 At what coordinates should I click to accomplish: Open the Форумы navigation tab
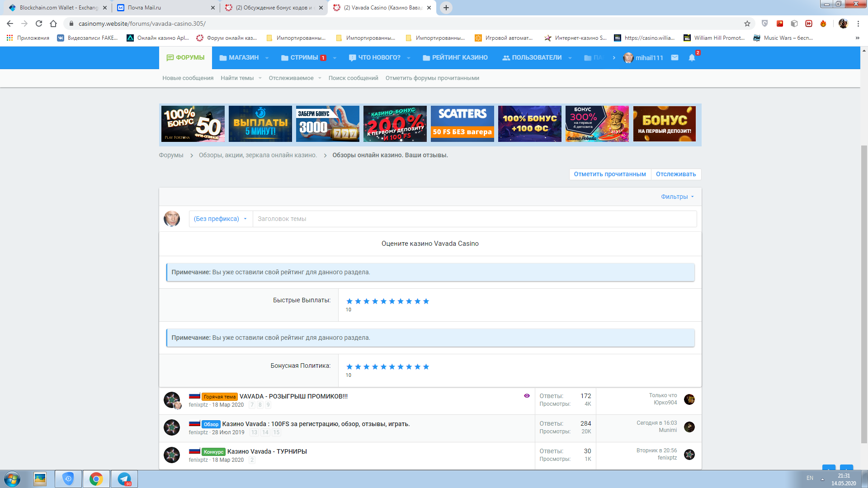pos(185,57)
